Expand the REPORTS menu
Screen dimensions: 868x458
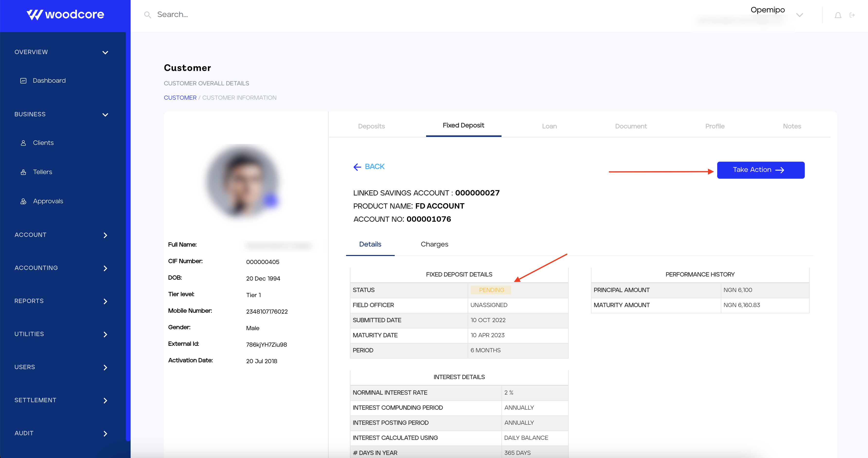pyautogui.click(x=105, y=301)
